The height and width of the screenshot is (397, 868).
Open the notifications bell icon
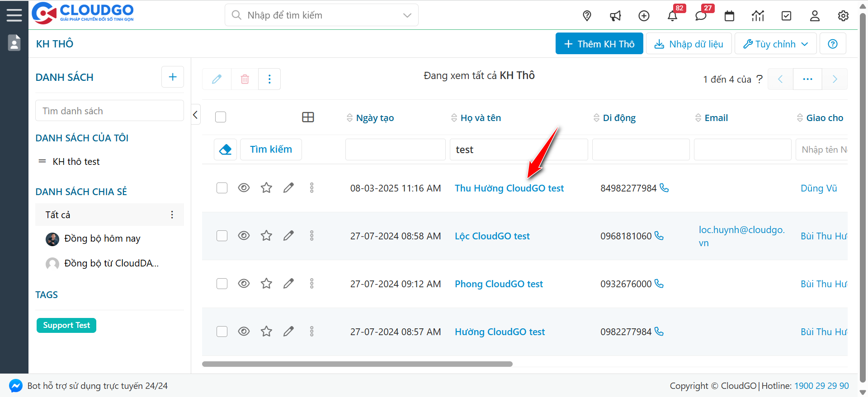point(672,16)
